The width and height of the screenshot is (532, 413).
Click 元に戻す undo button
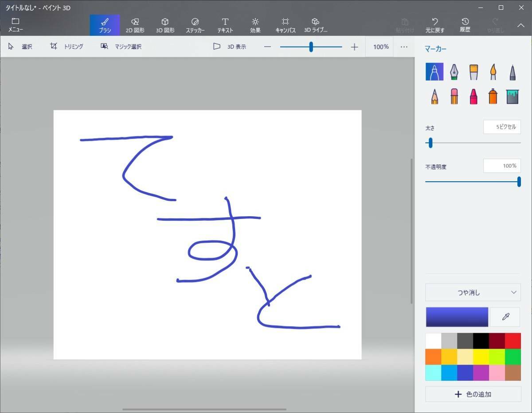point(435,25)
